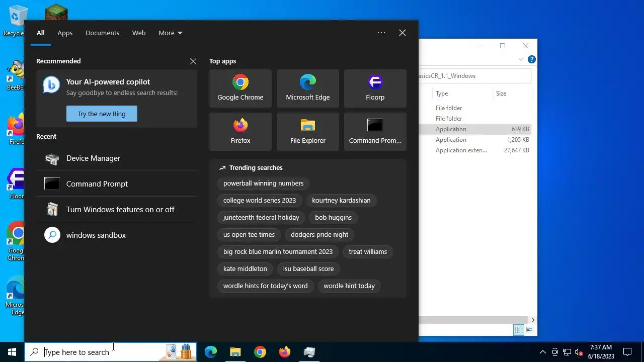Image resolution: width=644 pixels, height=362 pixels.
Task: Open Firefox from the taskbar
Action: [x=285, y=352]
